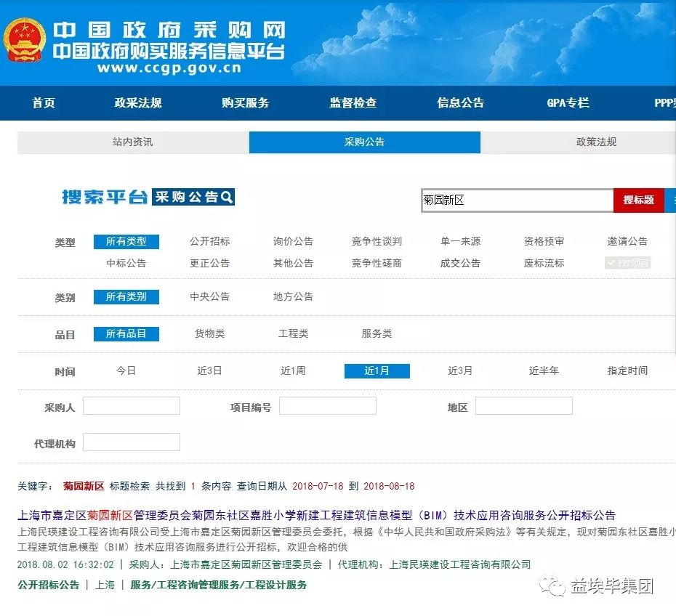Open 政采法规 in main navigation
The width and height of the screenshot is (676, 616).
tap(138, 103)
